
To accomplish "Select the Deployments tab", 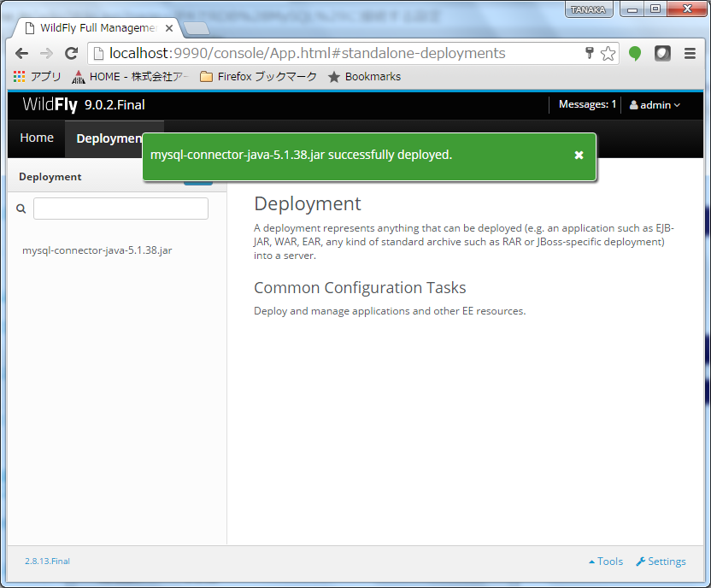I will (x=109, y=138).
